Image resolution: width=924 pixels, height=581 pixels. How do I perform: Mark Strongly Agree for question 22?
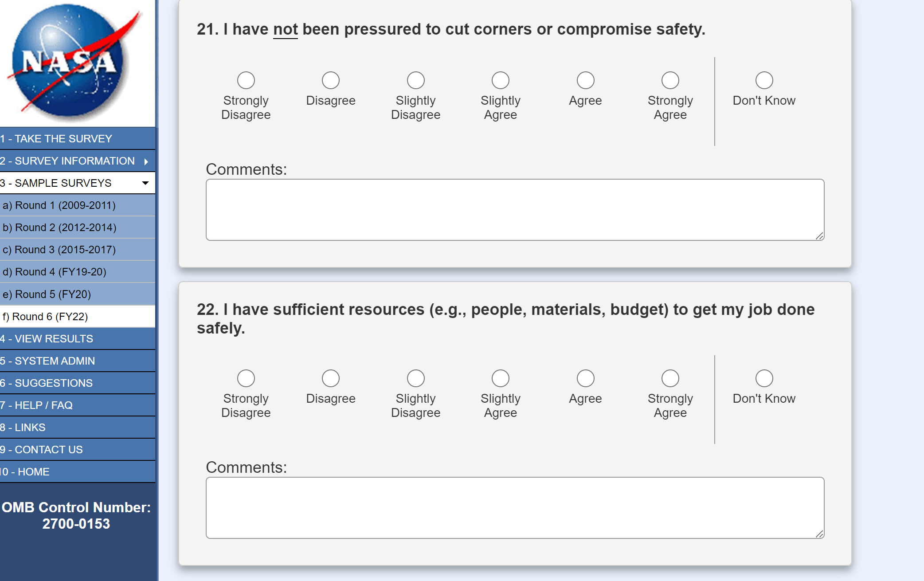click(670, 378)
